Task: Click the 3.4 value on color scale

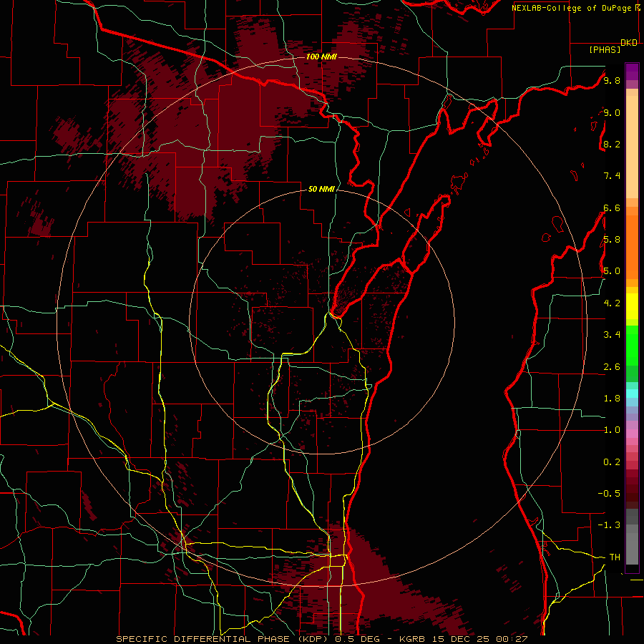Action: (x=612, y=335)
